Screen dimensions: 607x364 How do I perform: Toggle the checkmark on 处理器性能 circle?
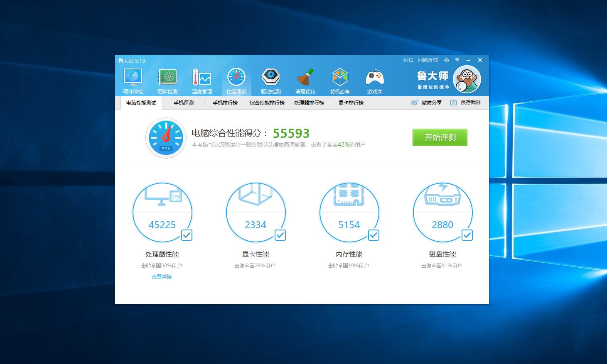[187, 235]
